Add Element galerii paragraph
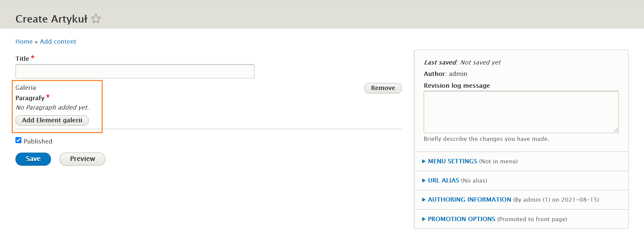644x242 pixels. [x=52, y=120]
